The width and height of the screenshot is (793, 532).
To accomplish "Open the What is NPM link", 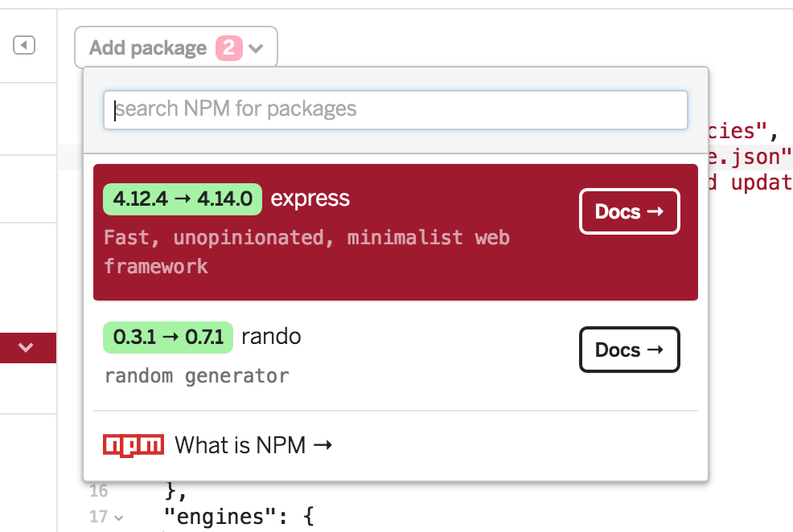I will [253, 445].
